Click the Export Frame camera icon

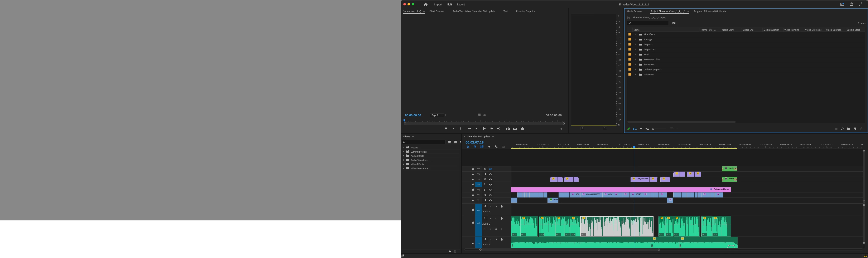click(x=522, y=129)
